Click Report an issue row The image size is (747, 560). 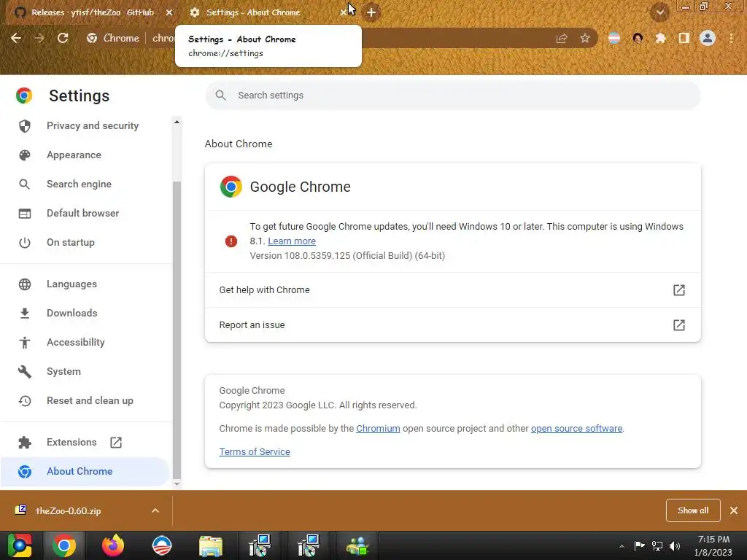point(452,325)
